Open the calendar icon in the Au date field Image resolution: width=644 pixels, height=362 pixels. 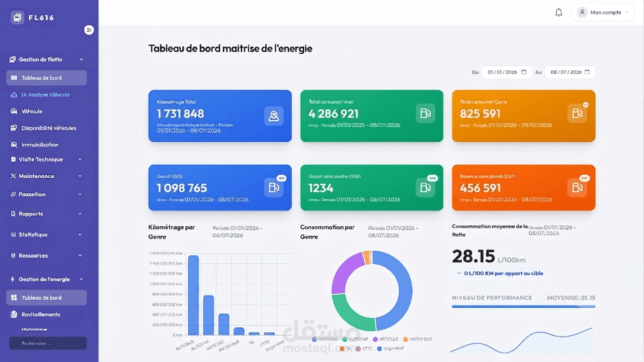587,72
